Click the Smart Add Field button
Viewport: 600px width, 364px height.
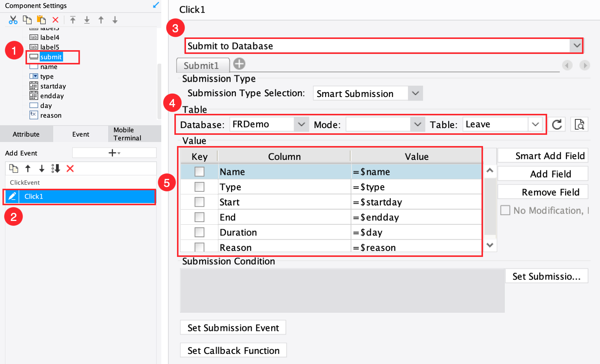pyautogui.click(x=543, y=156)
